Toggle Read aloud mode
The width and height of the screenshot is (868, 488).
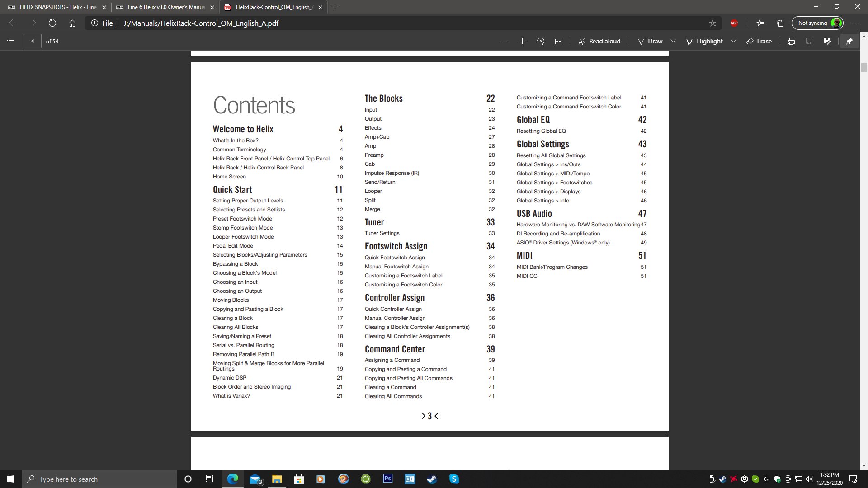point(599,41)
